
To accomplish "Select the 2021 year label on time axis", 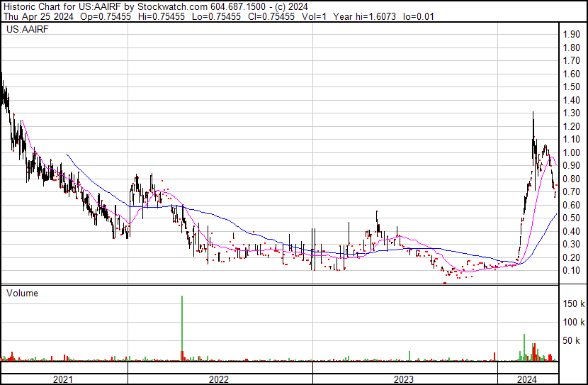I will tap(64, 379).
